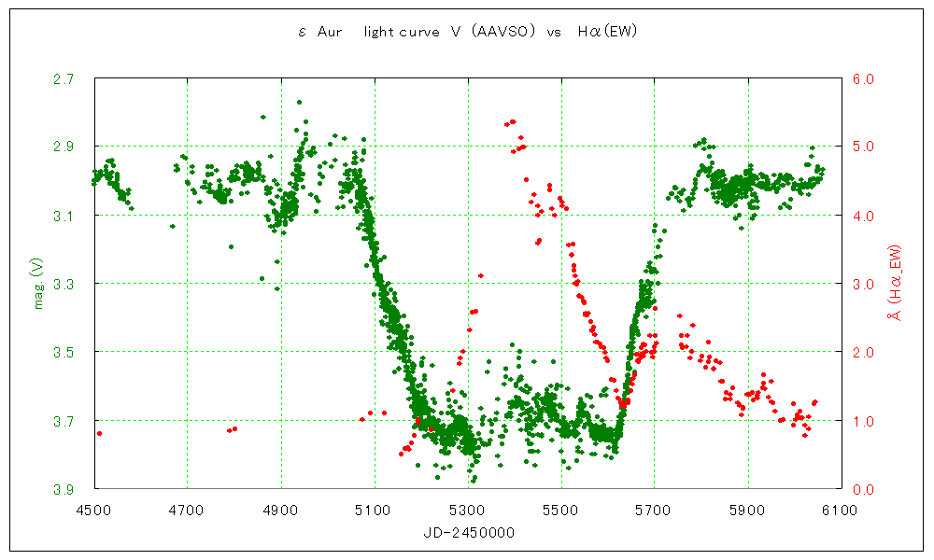Select the red right axis tick 0.0
Viewport: 934px width, 560px height.
tap(862, 489)
